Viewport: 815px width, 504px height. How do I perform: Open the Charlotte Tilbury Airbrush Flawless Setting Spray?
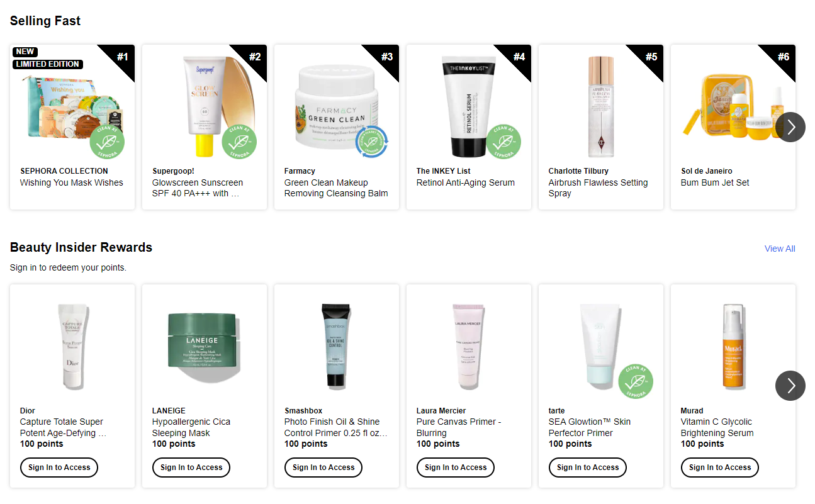[x=598, y=188]
